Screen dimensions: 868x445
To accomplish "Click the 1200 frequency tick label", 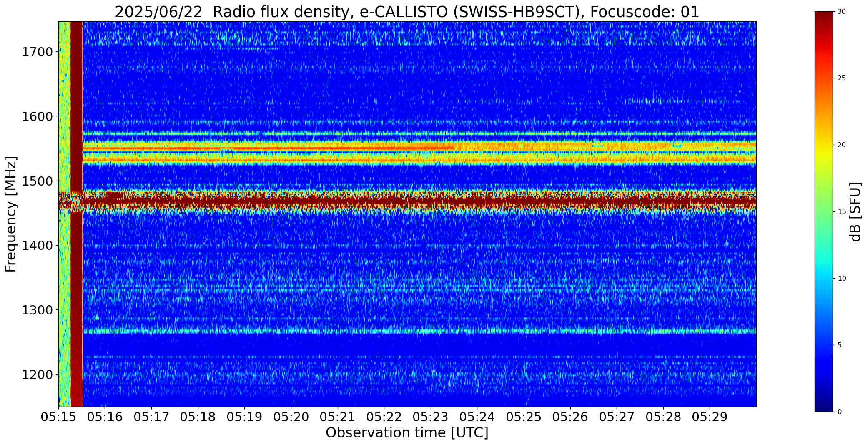I will pyautogui.click(x=37, y=375).
